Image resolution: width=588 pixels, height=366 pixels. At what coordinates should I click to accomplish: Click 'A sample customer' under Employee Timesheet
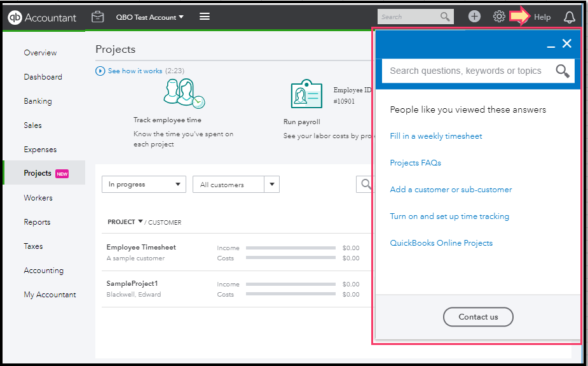135,258
